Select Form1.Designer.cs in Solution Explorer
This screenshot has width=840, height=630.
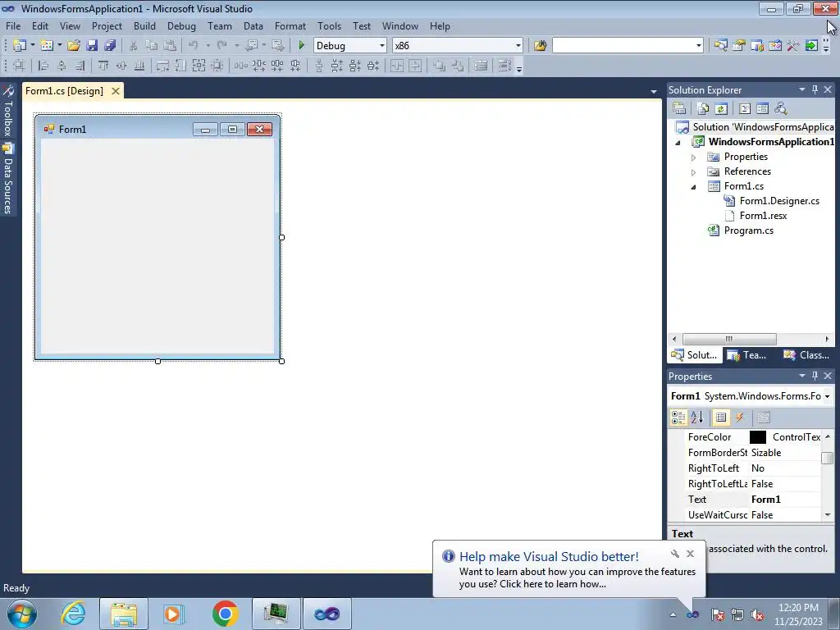pos(779,201)
